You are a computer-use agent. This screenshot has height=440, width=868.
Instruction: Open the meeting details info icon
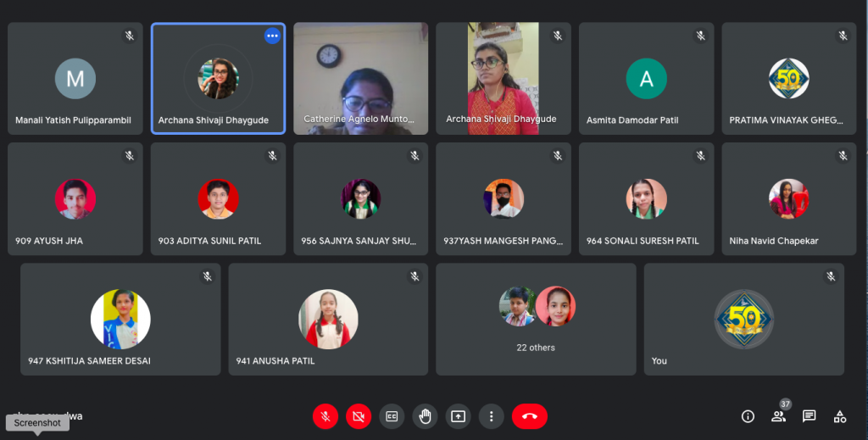(748, 416)
